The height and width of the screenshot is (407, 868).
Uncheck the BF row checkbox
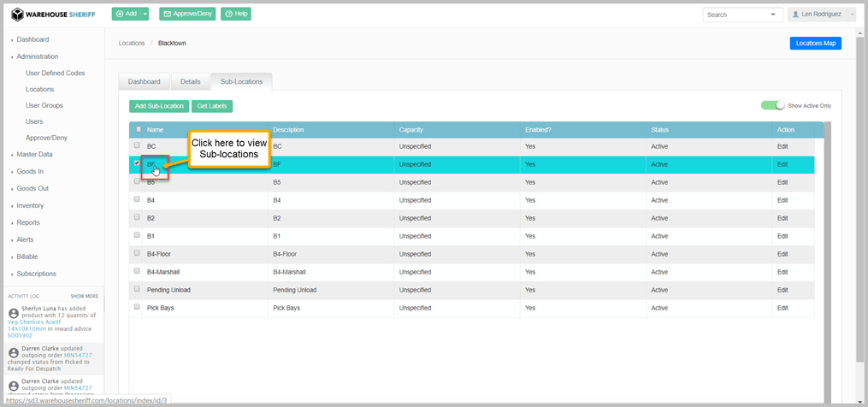tap(137, 163)
